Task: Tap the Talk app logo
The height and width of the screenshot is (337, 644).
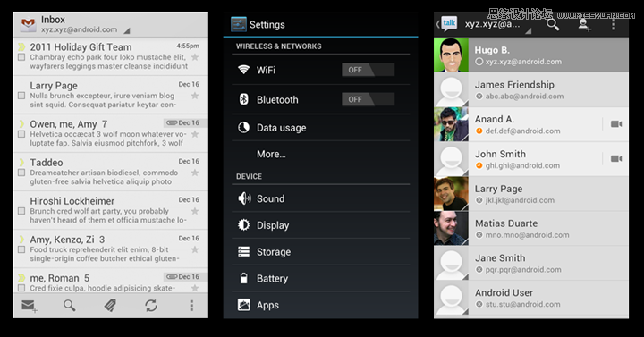Action: pyautogui.click(x=449, y=23)
